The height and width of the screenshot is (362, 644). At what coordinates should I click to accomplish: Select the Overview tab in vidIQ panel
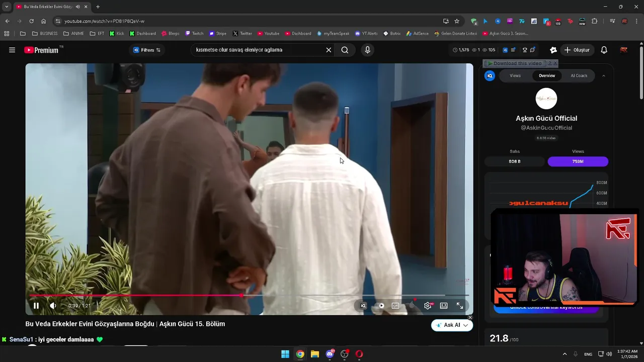(x=547, y=75)
